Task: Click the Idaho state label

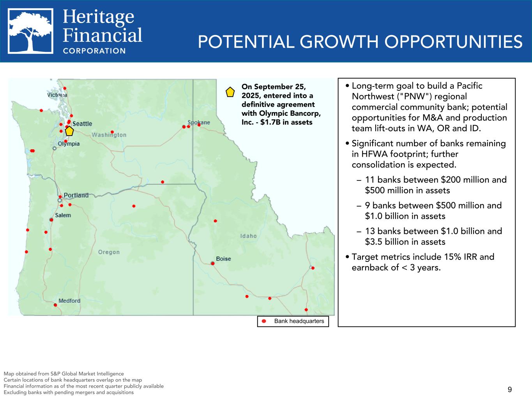Action: [x=249, y=236]
